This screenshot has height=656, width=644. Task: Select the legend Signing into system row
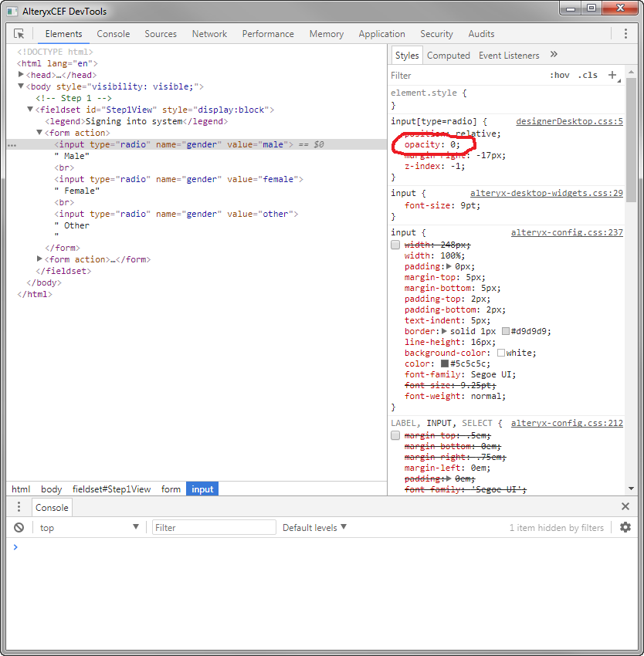[137, 121]
